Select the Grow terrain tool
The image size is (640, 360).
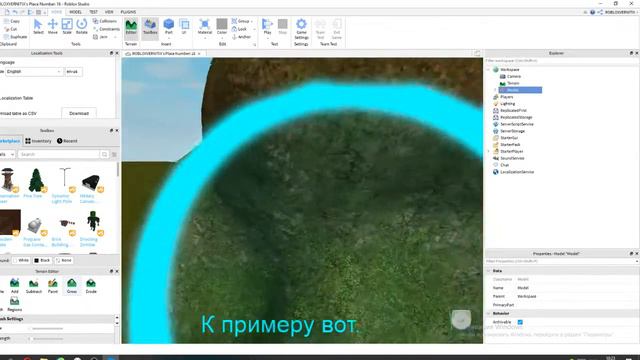click(72, 286)
